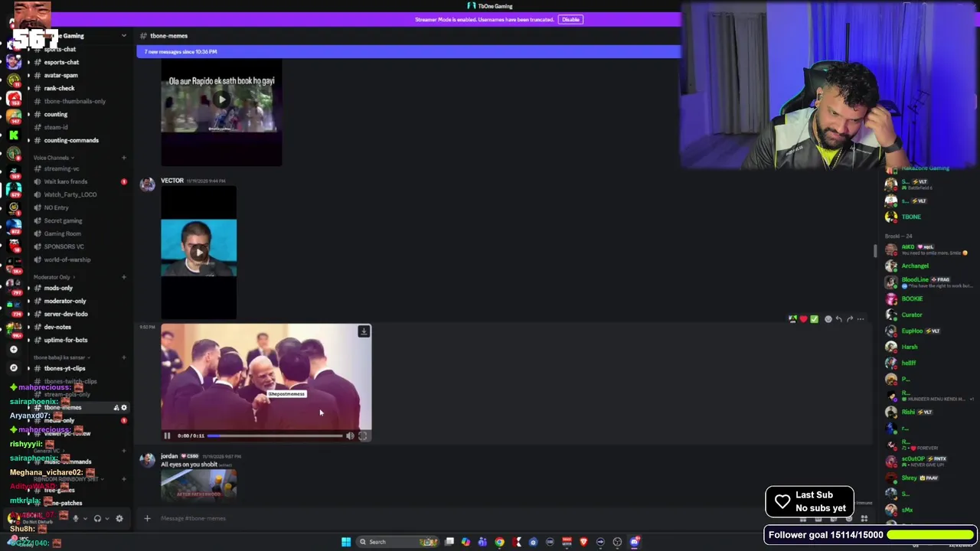View member Curator's profile
Viewport: 980px width, 551px height.
point(912,315)
